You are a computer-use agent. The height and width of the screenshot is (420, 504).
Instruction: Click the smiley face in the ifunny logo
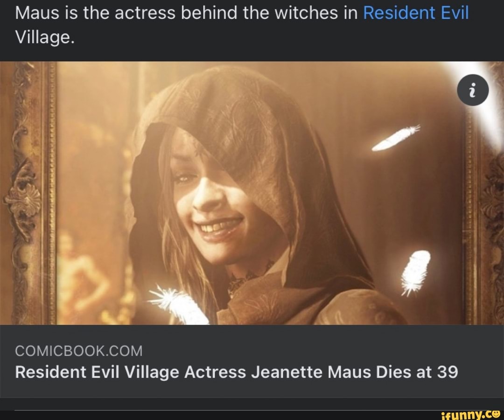496,414
